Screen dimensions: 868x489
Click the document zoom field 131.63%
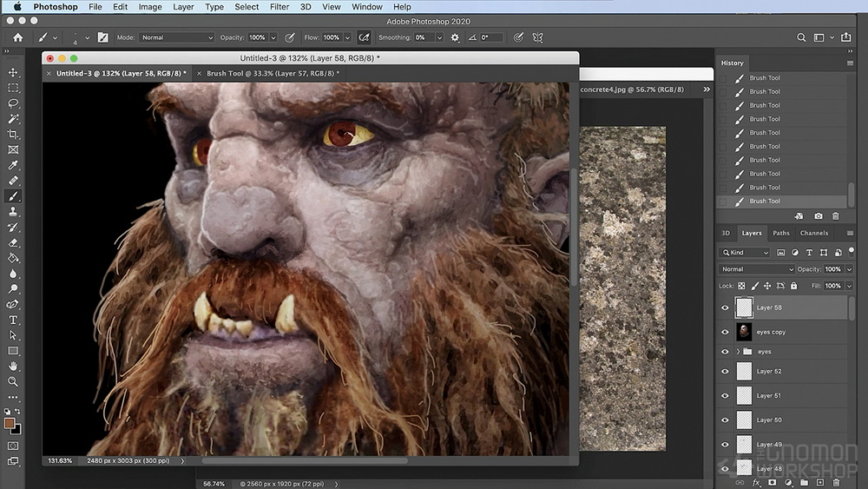(60, 460)
